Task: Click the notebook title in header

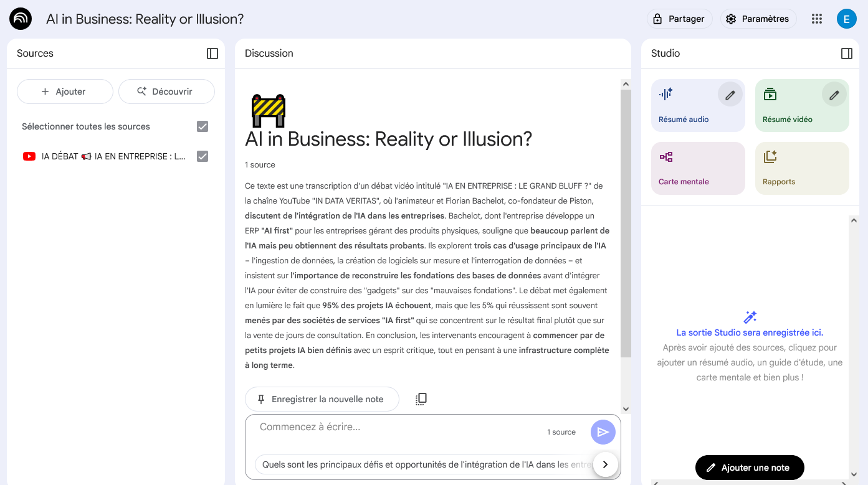Action: [145, 19]
